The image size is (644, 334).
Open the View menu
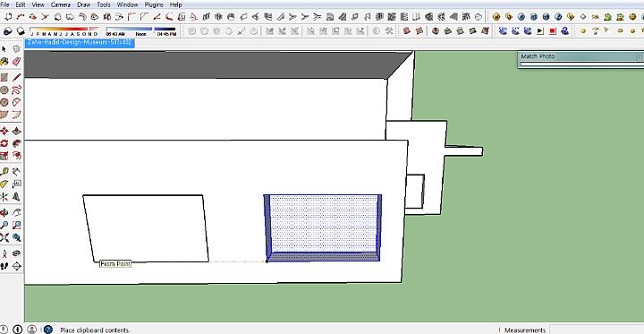pos(38,4)
